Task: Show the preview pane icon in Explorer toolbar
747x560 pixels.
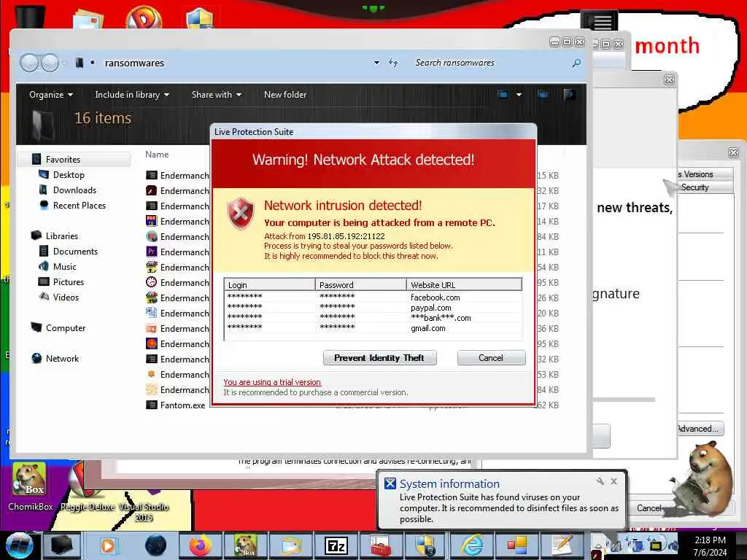Action: pyautogui.click(x=543, y=94)
